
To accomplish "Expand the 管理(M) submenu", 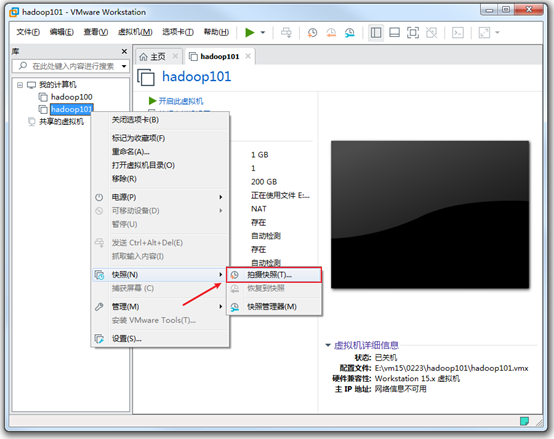I will (160, 307).
